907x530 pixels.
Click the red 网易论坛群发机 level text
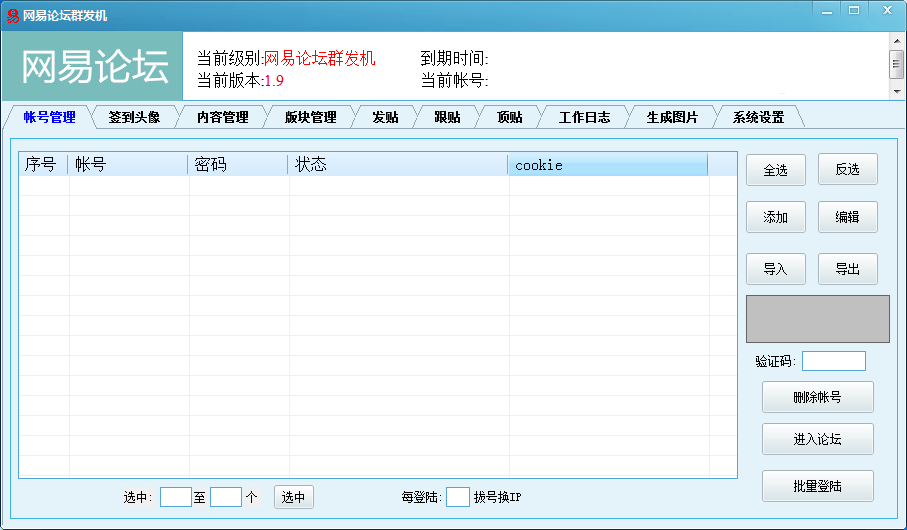[319, 58]
